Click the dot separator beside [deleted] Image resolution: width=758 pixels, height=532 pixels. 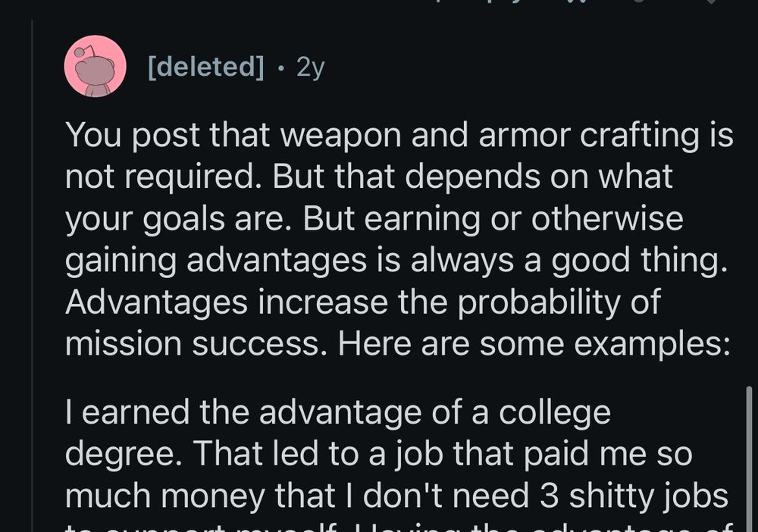281,68
